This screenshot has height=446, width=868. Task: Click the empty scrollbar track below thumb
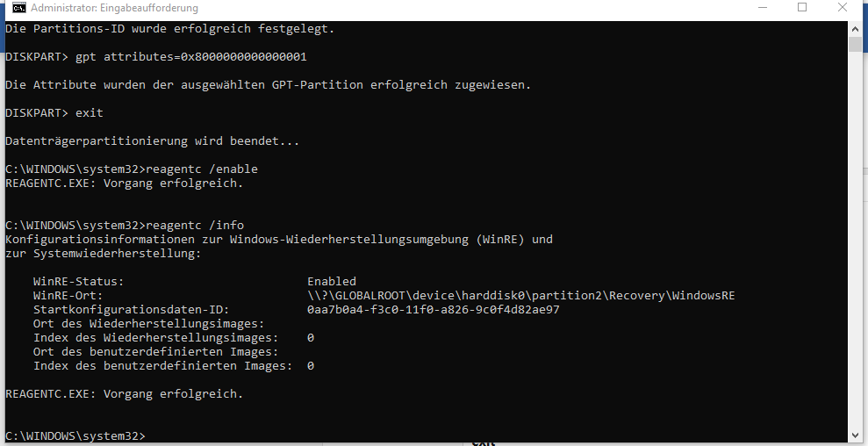click(855, 238)
